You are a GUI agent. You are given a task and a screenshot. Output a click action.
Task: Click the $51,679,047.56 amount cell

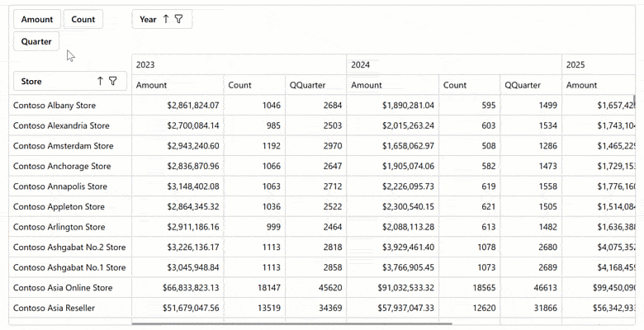point(178,308)
